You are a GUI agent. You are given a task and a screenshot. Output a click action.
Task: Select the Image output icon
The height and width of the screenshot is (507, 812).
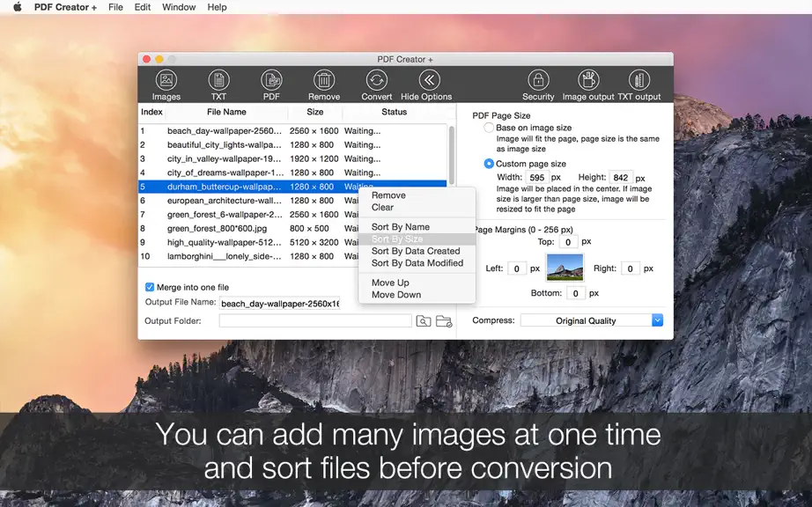(588, 80)
